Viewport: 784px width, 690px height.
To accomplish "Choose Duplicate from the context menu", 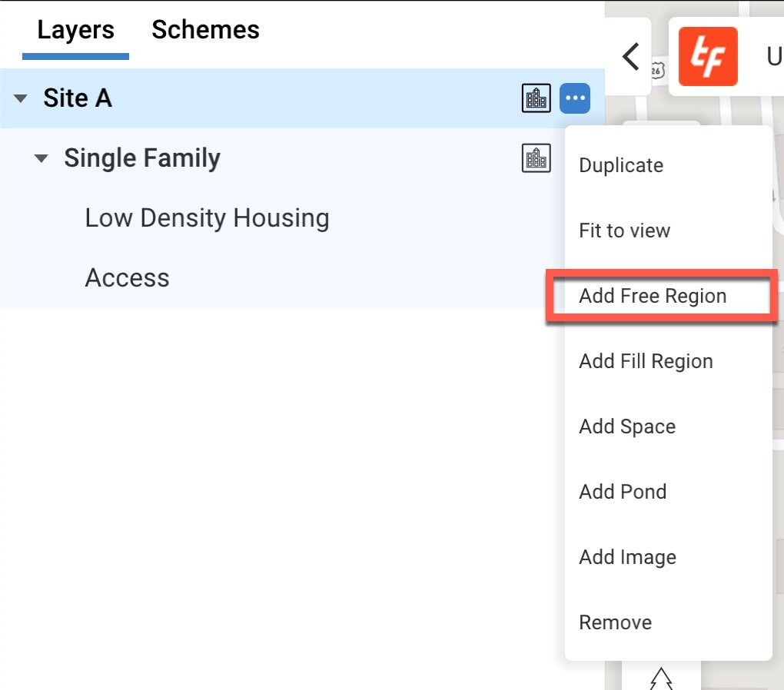I will pyautogui.click(x=620, y=164).
